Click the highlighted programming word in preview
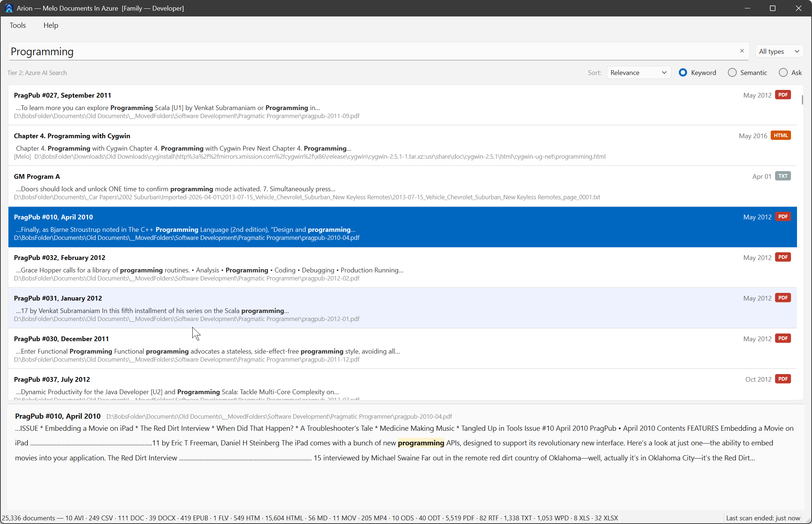 click(x=421, y=443)
